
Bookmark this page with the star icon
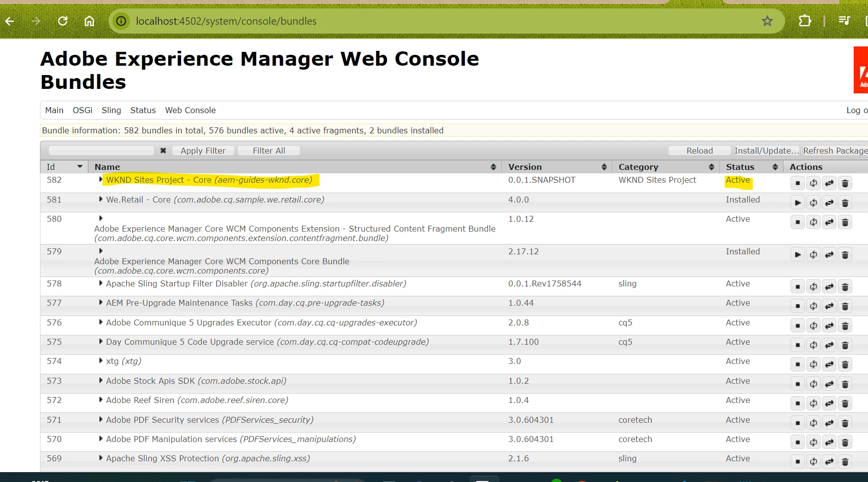[x=767, y=21]
